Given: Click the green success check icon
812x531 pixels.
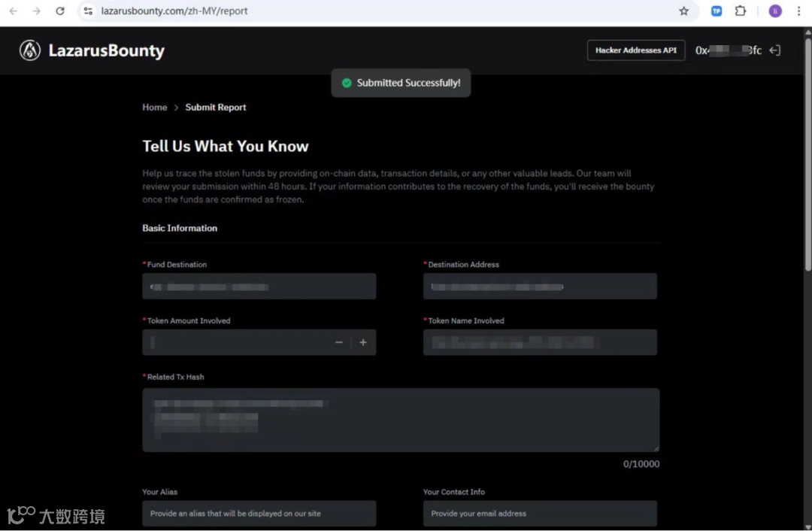Looking at the screenshot, I should (347, 83).
